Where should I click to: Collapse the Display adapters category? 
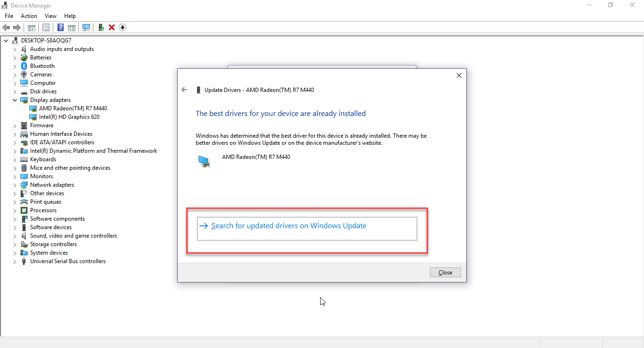[x=14, y=99]
